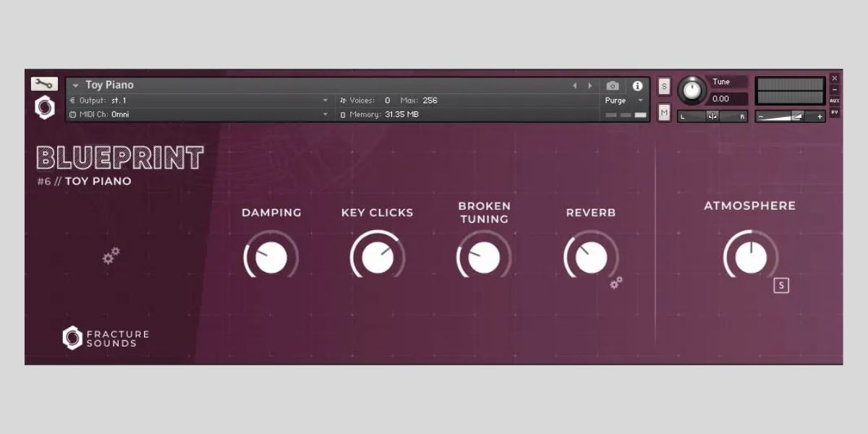The width and height of the screenshot is (868, 434).
Task: Click the volume slider in the header
Action: [x=790, y=116]
